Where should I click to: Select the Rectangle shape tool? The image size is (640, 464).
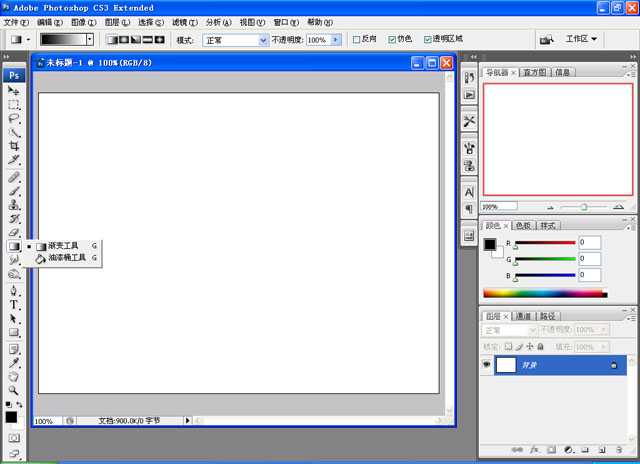coord(13,333)
